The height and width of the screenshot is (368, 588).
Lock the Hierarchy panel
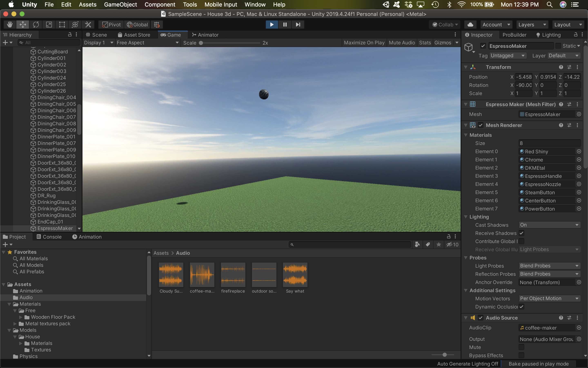70,35
